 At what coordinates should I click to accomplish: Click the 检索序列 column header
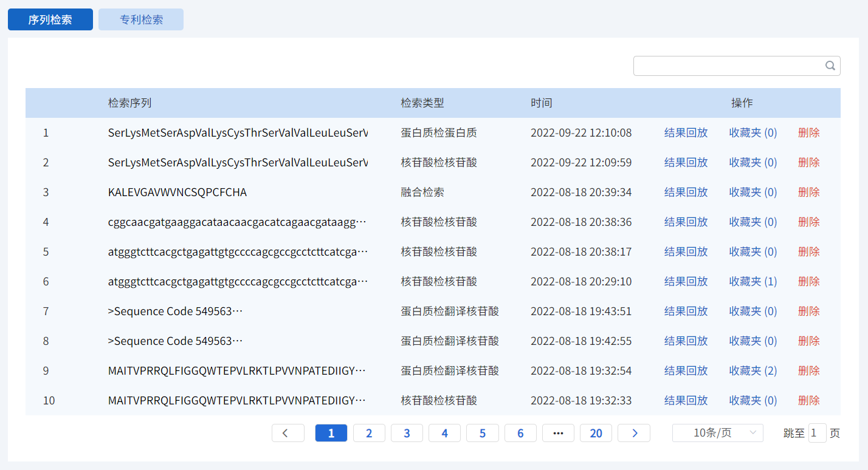129,103
